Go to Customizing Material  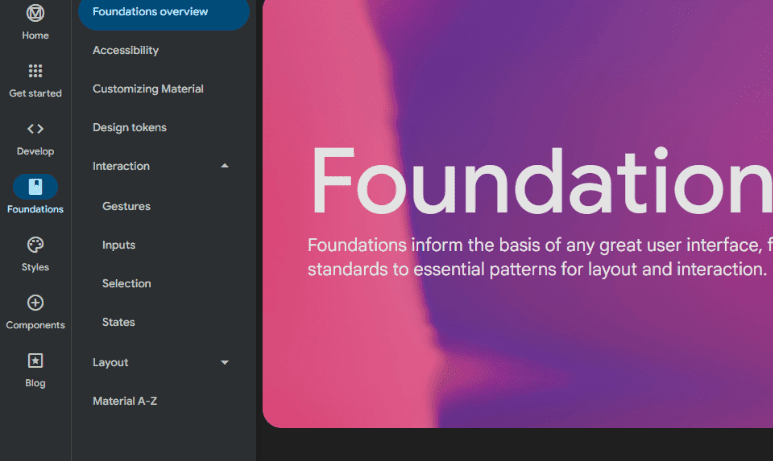click(148, 89)
